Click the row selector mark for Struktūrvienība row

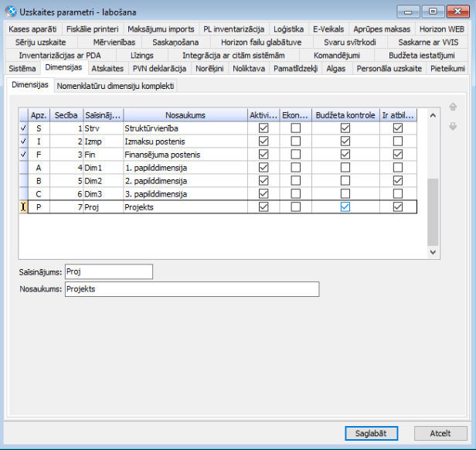[x=23, y=128]
